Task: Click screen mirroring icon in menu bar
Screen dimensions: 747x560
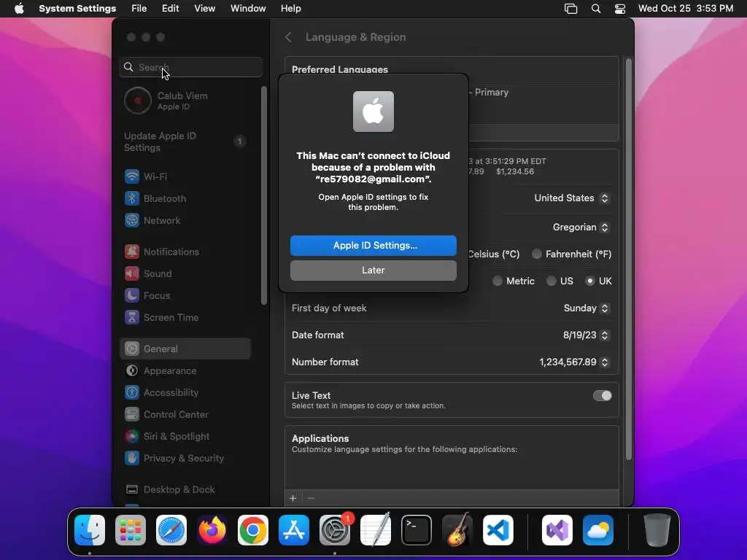Action: coord(570,9)
